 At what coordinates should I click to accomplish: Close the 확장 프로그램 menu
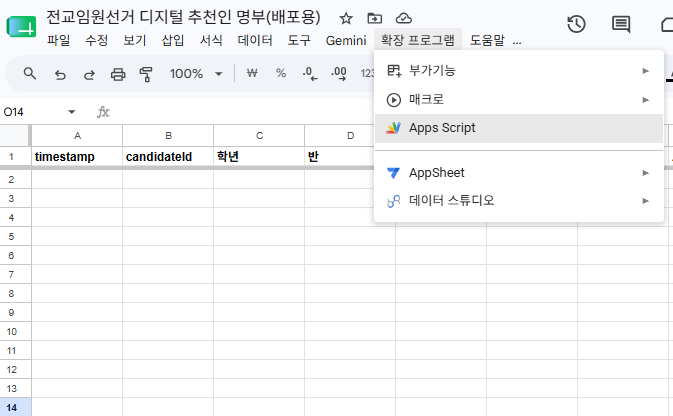click(418, 40)
